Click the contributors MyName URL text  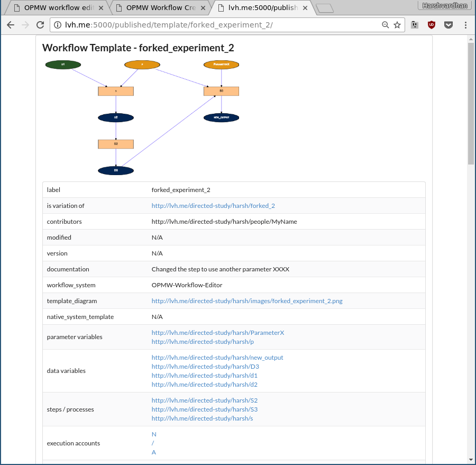[x=224, y=222]
